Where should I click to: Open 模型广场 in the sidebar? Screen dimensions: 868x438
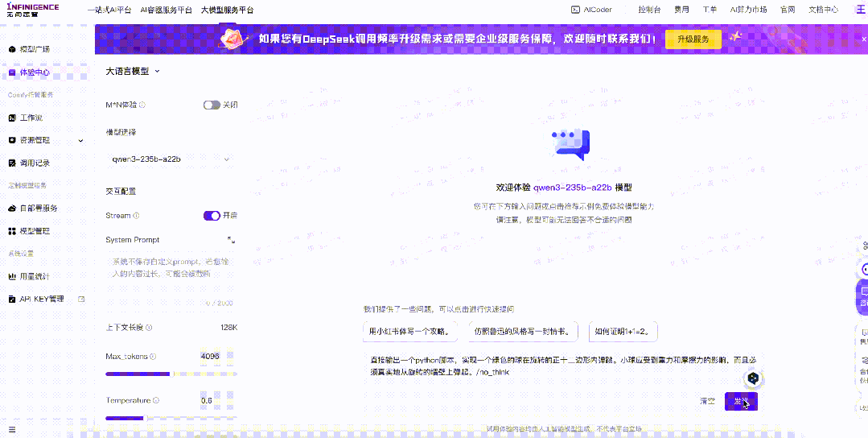click(x=35, y=49)
